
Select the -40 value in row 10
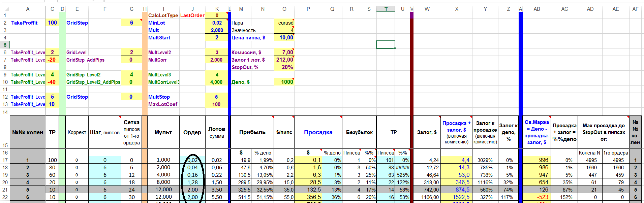52,82
